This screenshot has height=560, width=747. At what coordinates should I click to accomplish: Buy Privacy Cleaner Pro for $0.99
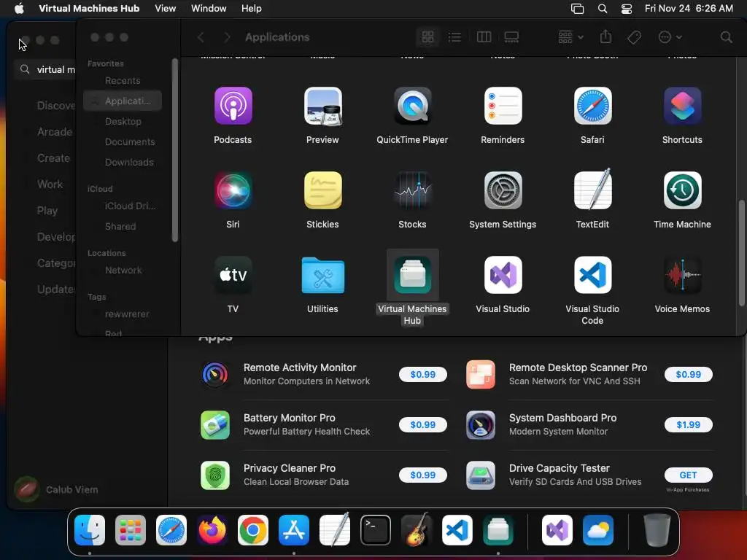point(422,475)
